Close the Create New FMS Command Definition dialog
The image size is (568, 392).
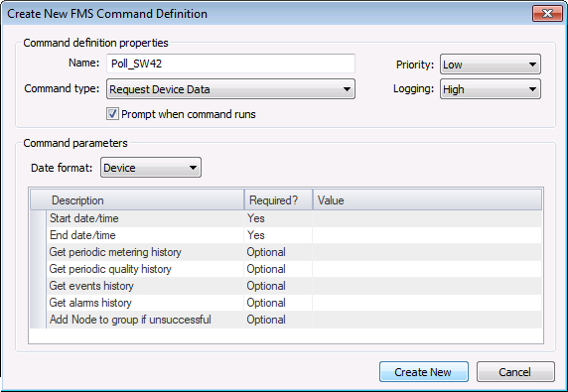pos(547,14)
